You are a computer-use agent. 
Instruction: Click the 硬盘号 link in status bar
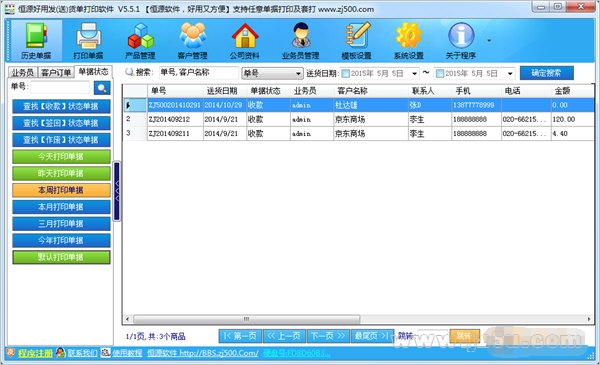click(x=297, y=353)
